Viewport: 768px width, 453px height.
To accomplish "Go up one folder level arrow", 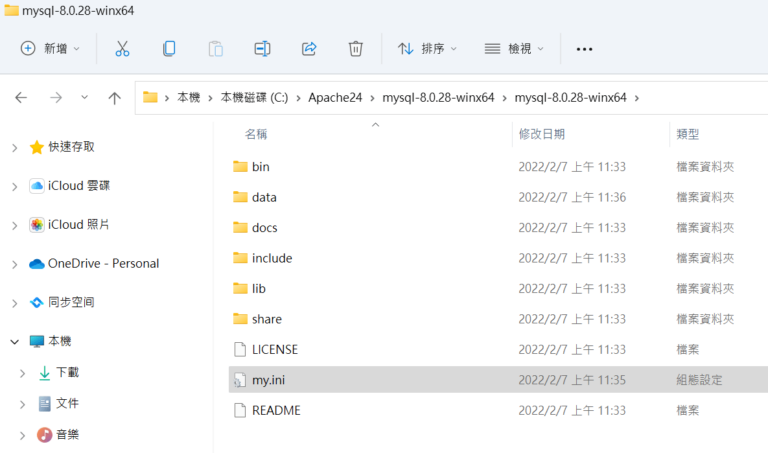I will 114,98.
